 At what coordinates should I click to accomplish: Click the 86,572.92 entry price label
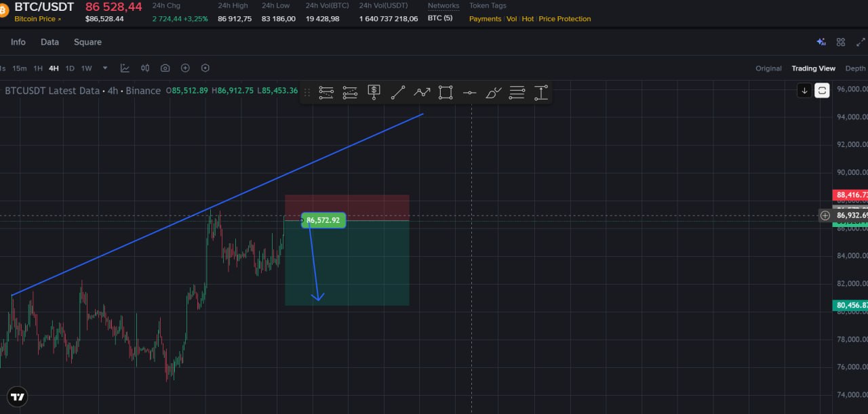pos(323,220)
